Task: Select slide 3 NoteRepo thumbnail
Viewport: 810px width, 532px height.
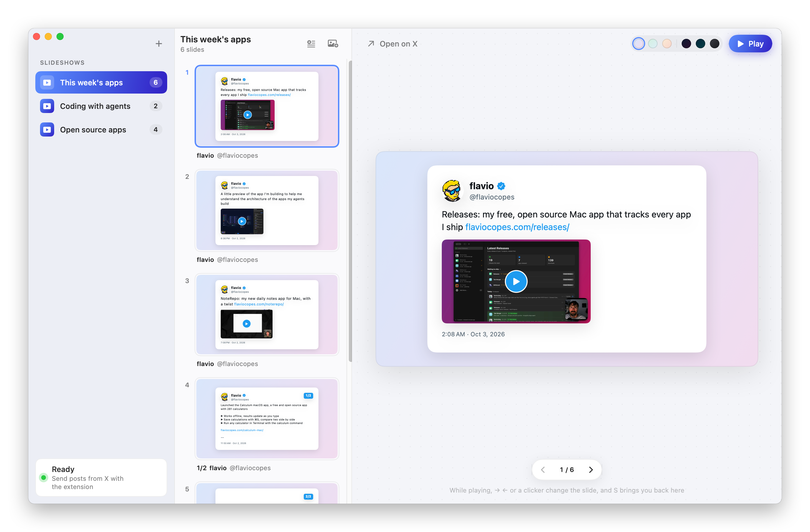Action: pyautogui.click(x=267, y=314)
